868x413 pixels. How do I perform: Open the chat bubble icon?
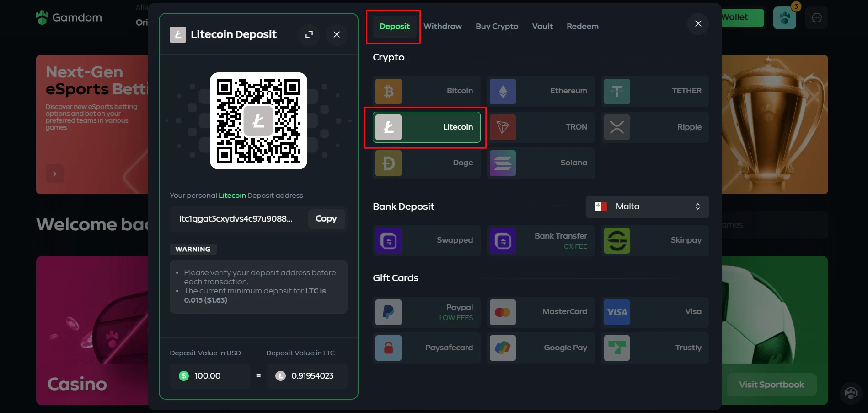(x=817, y=18)
